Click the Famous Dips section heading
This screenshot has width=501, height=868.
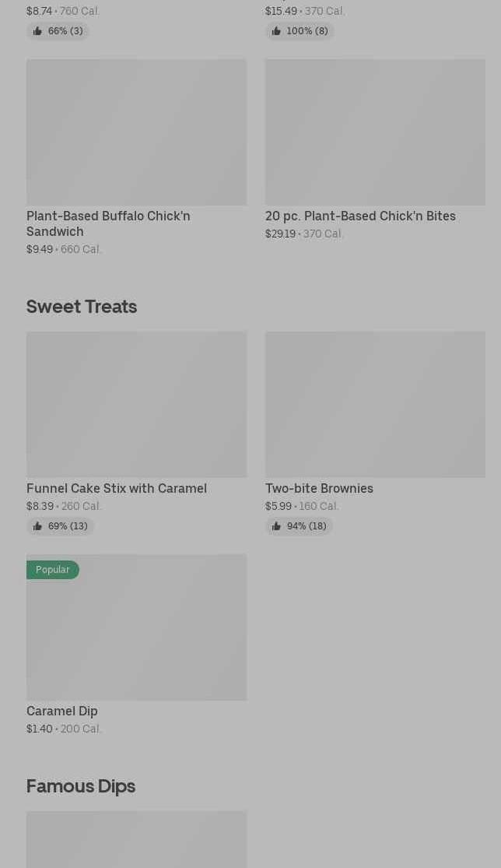pyautogui.click(x=81, y=785)
